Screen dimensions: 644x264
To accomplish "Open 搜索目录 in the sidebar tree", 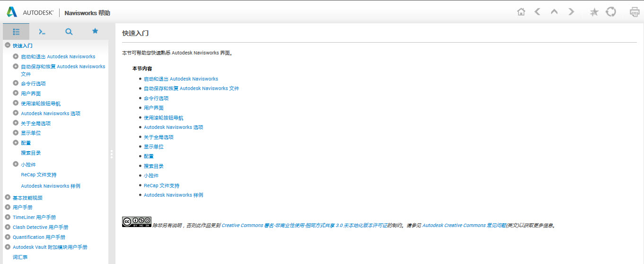I will tap(31, 153).
